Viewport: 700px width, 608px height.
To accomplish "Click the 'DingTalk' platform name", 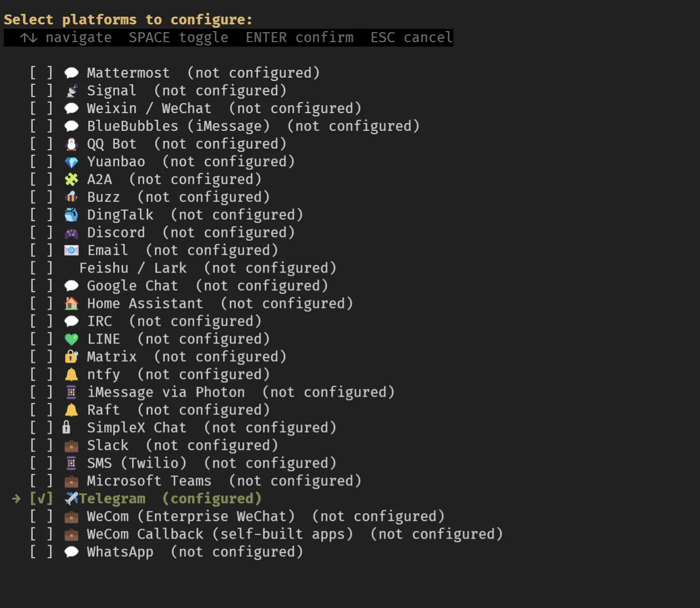I will (x=120, y=215).
